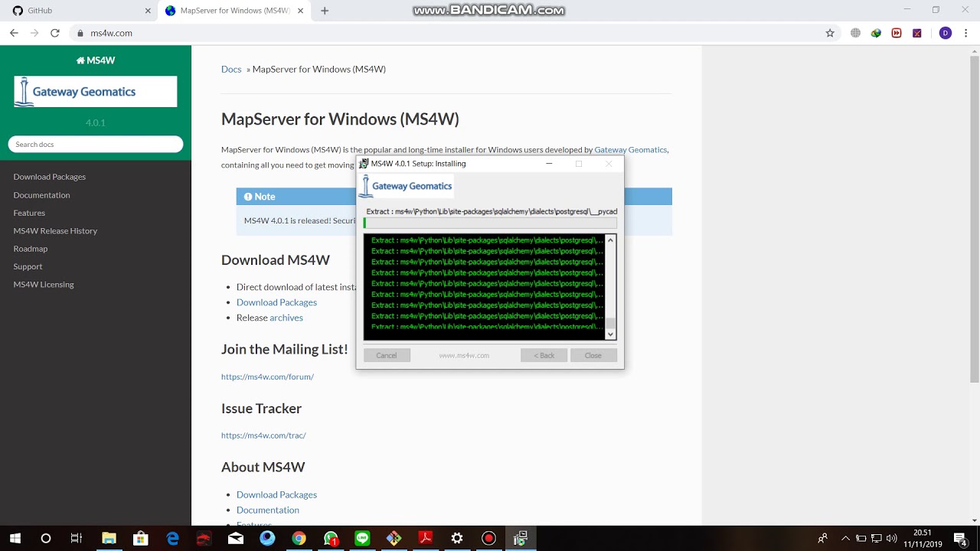Click the browser back arrow
The height and width of the screenshot is (551, 980).
(x=14, y=33)
